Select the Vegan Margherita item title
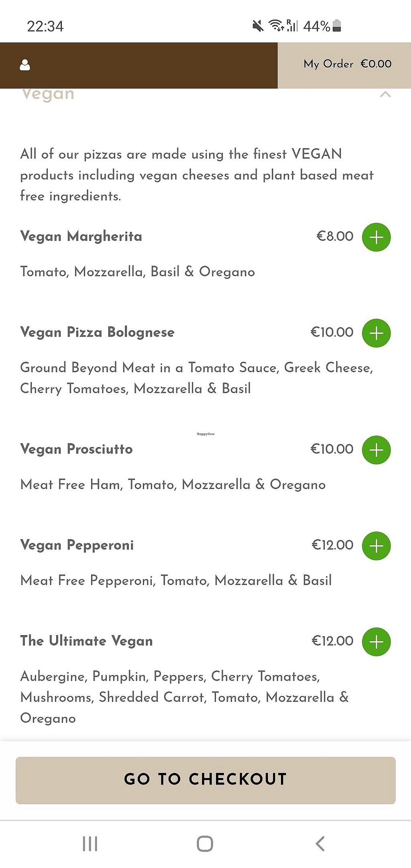 point(81,236)
